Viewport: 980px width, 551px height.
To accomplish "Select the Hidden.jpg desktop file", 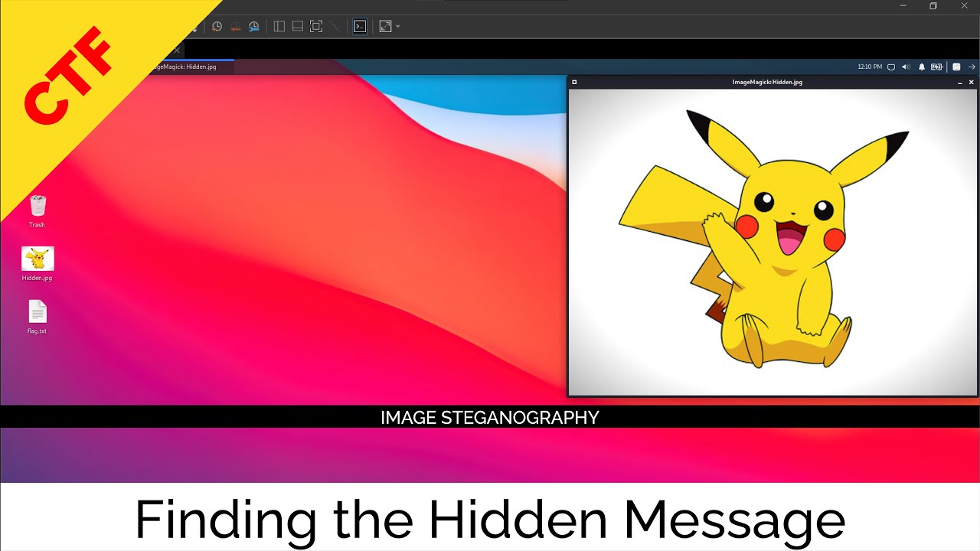I will click(x=38, y=264).
